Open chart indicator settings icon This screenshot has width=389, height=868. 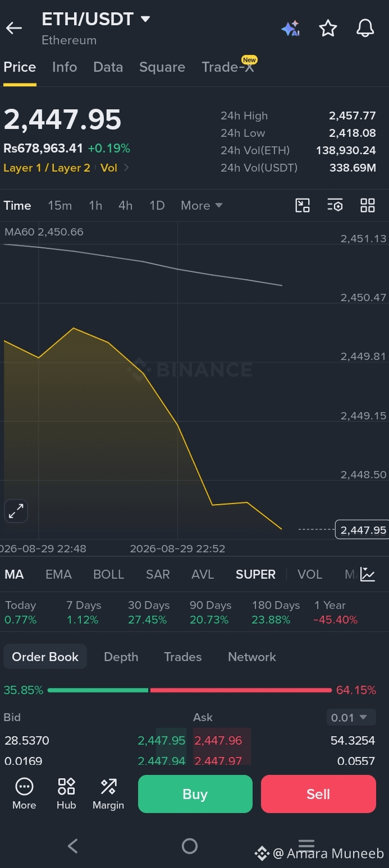coord(335,205)
